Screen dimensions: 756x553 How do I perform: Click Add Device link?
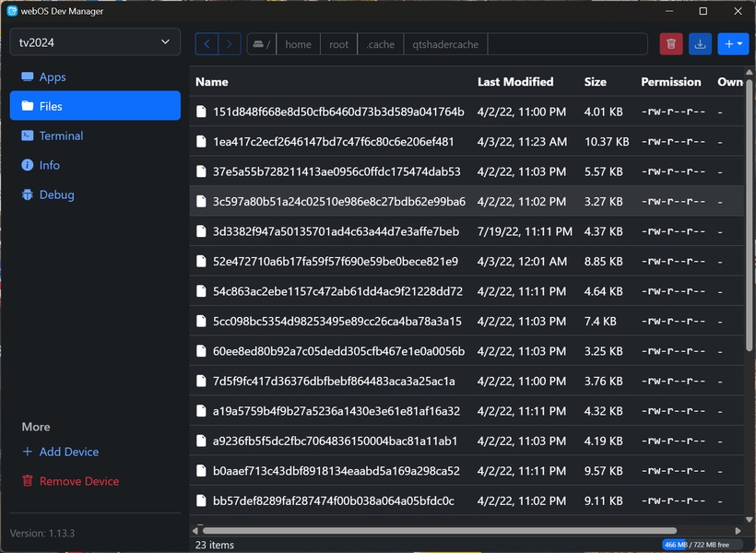click(x=68, y=452)
